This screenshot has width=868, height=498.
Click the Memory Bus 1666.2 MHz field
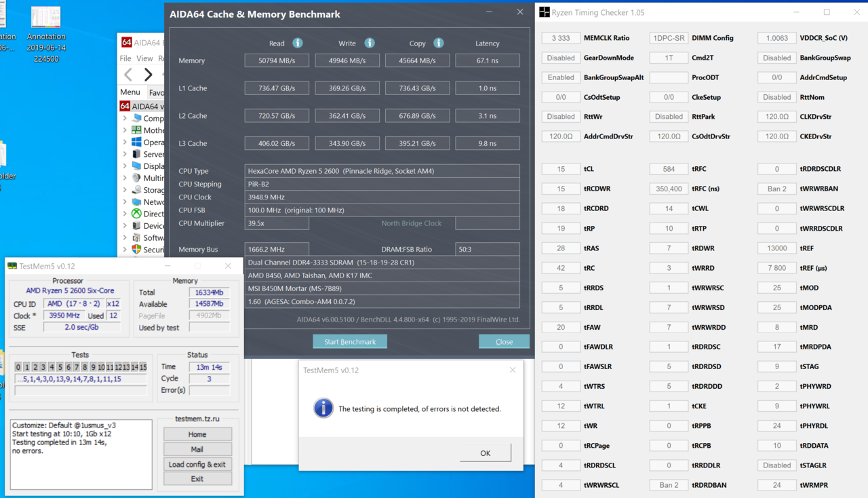[x=277, y=249]
